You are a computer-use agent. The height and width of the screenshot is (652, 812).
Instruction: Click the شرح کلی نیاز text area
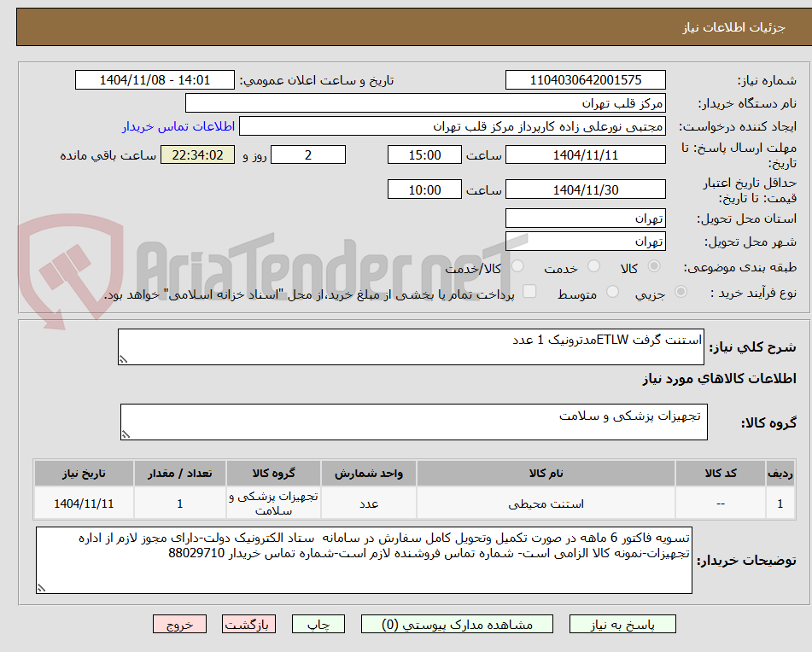pyautogui.click(x=411, y=346)
